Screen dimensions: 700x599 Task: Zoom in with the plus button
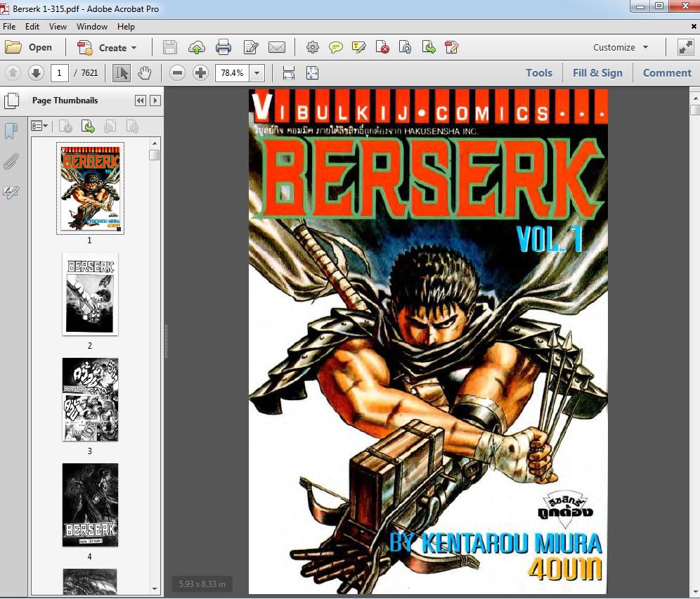click(x=200, y=73)
